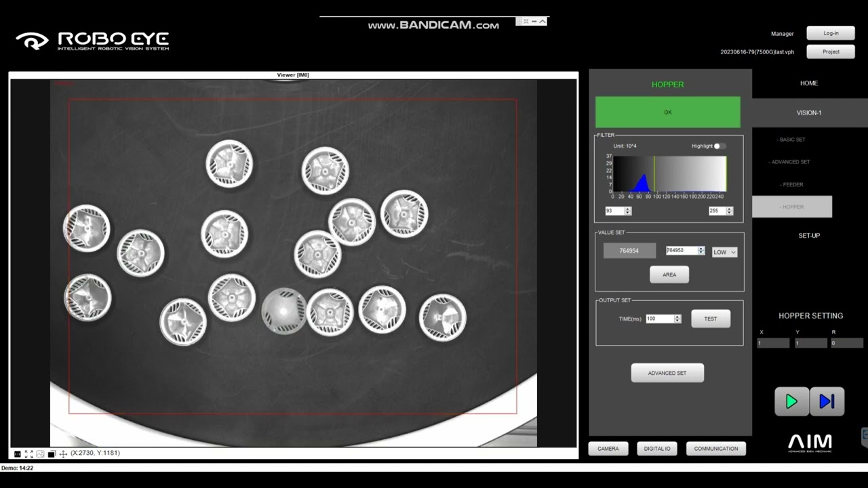Click the project file name 20230616-79(7500G)last.vph
Image resolution: width=868 pixels, height=488 pixels.
(757, 52)
